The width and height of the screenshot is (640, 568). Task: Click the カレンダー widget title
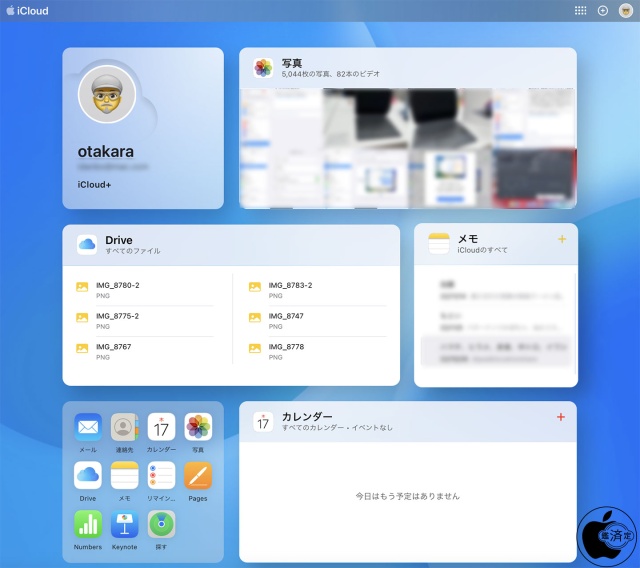click(x=307, y=417)
